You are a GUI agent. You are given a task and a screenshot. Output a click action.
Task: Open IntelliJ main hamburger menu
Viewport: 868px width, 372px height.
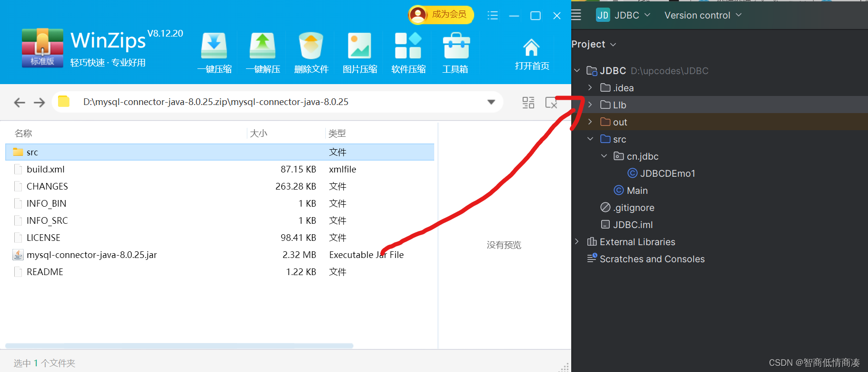[x=576, y=15]
